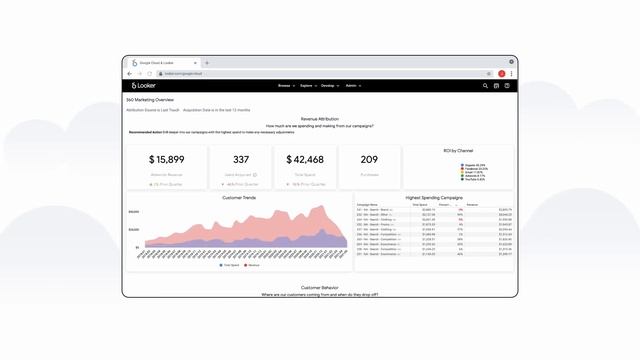Click the Customer Trends chart title
Viewport: 640px width, 360px height.
click(x=239, y=198)
